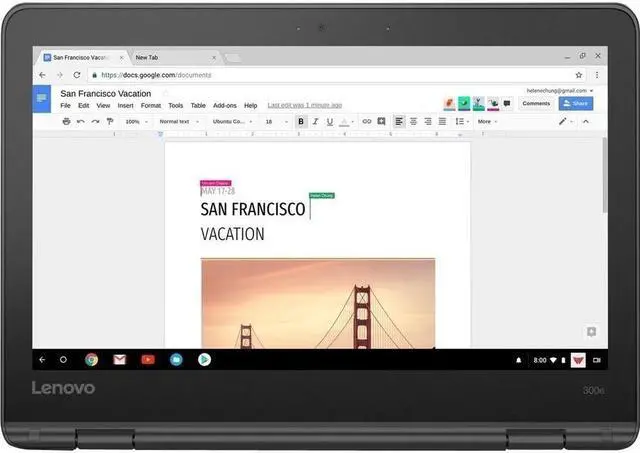The image size is (640, 453).
Task: Set right text alignment
Action: click(428, 121)
